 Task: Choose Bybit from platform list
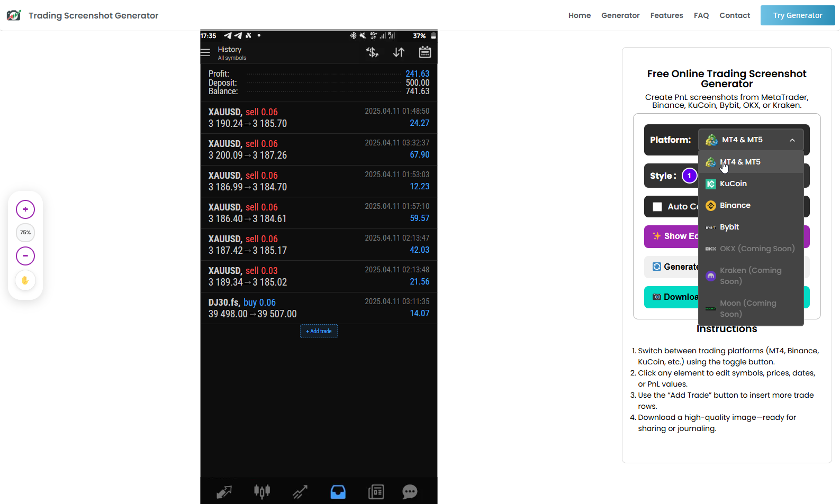(751, 227)
